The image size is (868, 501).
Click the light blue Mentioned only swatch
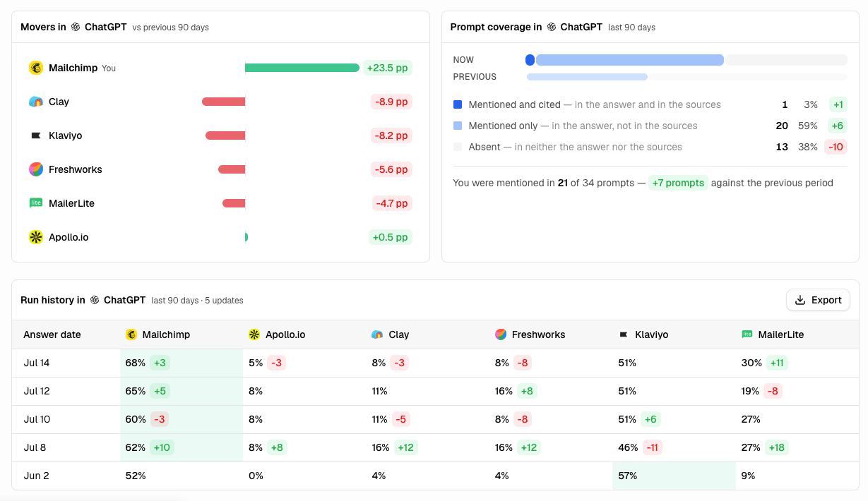pos(458,126)
